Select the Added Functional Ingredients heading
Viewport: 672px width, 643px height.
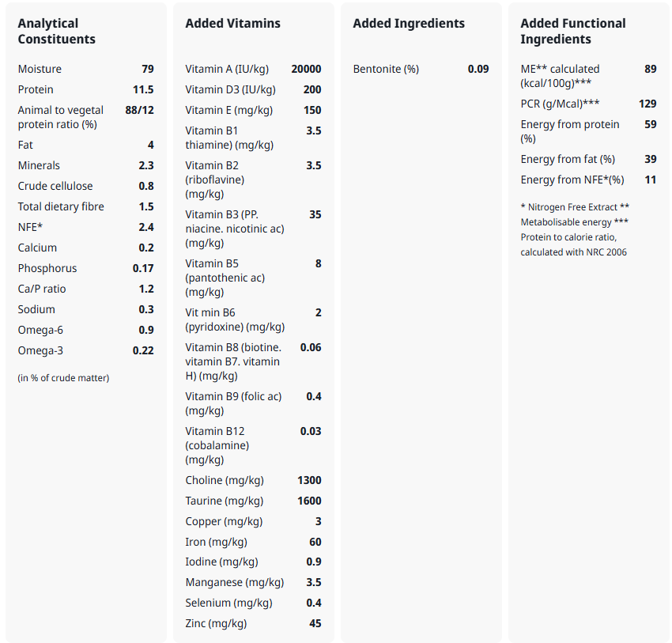pos(572,32)
